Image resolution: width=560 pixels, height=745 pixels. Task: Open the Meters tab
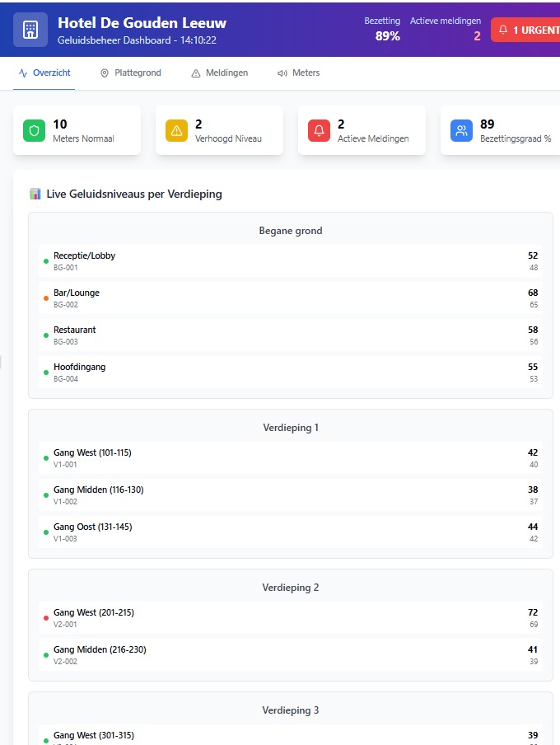click(x=298, y=73)
